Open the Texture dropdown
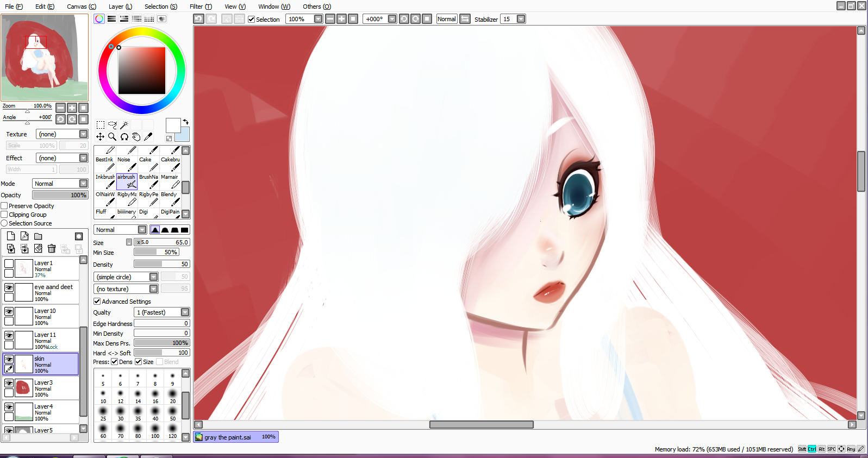Image resolution: width=868 pixels, height=458 pixels. [x=62, y=134]
